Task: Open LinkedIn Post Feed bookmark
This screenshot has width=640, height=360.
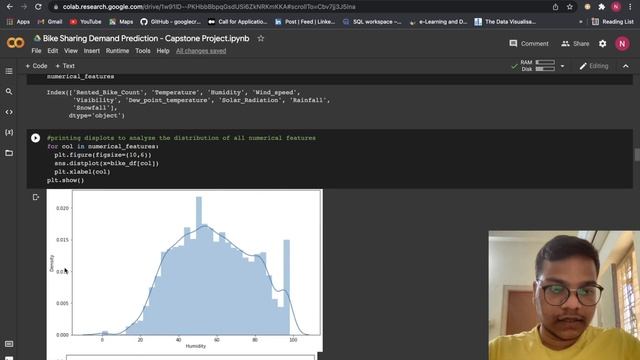Action: coord(304,22)
